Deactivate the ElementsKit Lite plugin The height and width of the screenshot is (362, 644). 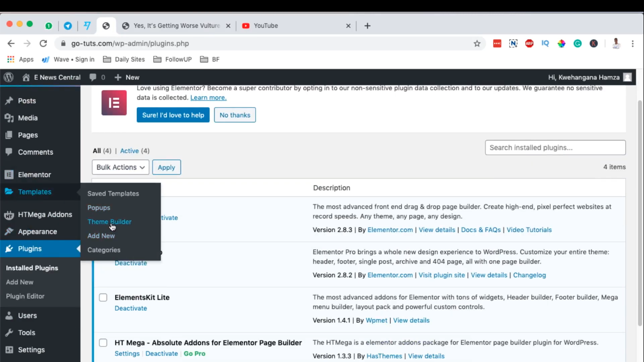pyautogui.click(x=131, y=308)
